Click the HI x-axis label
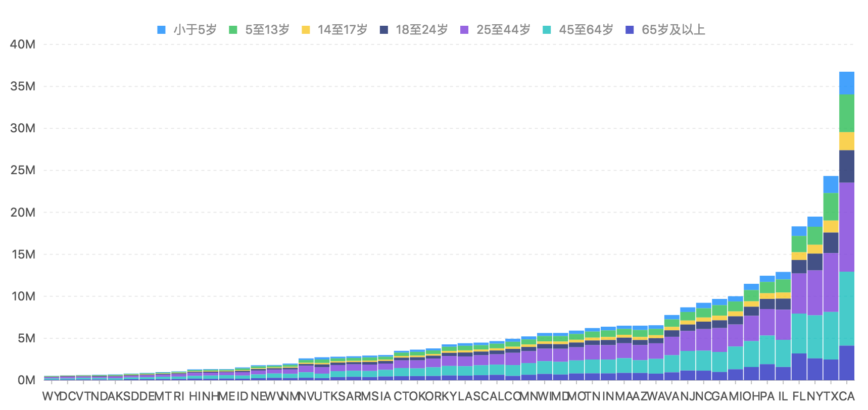 click(195, 396)
